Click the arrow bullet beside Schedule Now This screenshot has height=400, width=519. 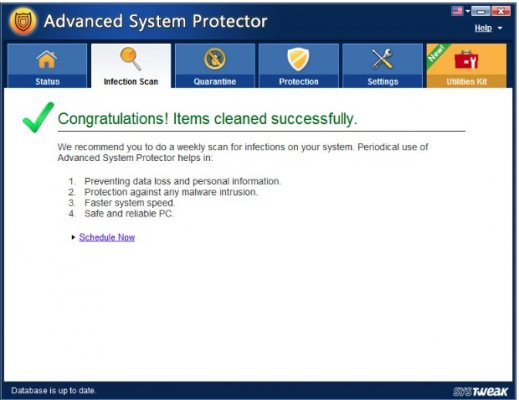[x=73, y=237]
